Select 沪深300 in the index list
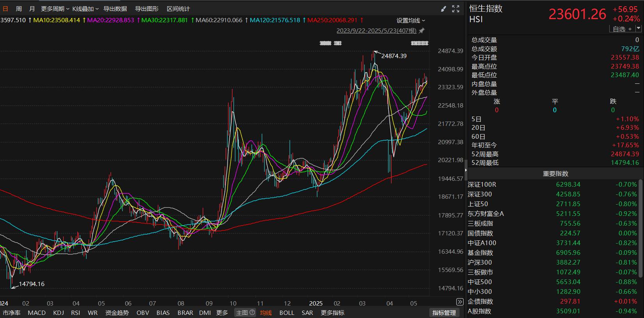 click(x=480, y=262)
